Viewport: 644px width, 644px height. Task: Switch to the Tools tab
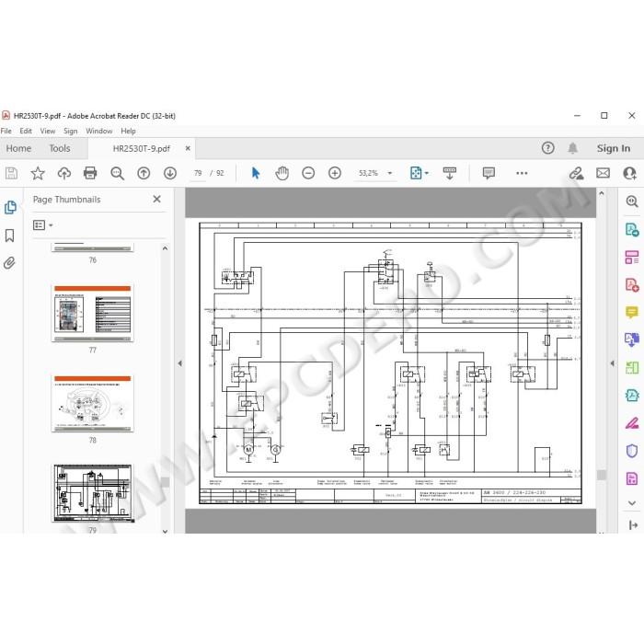click(60, 148)
